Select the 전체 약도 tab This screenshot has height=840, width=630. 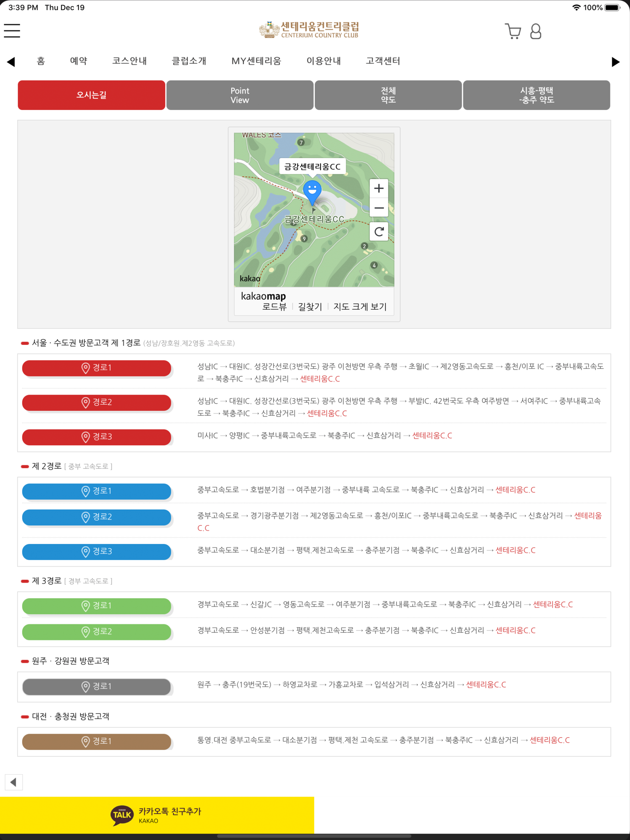(388, 95)
